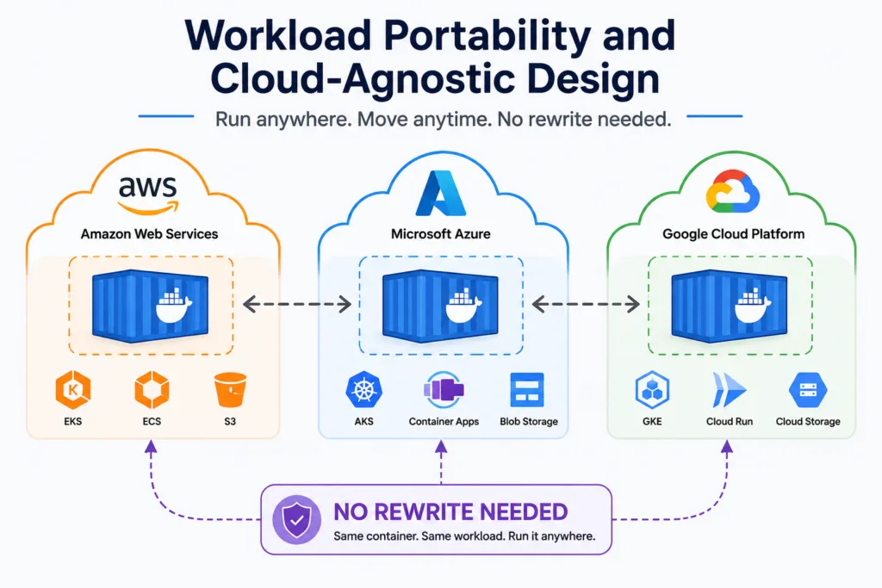Click the AWS logo in orange cloud
The width and height of the screenshot is (882, 588).
[x=148, y=195]
